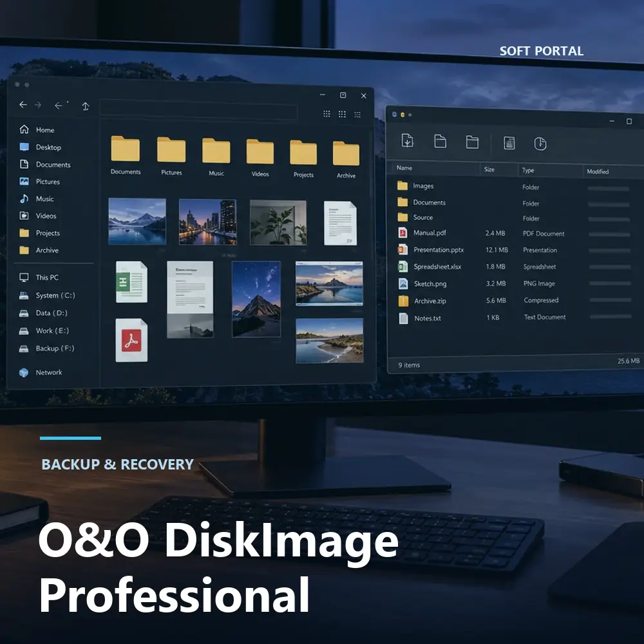The width and height of the screenshot is (644, 644).
Task: Open Projects in the left sidebar
Action: (40, 233)
